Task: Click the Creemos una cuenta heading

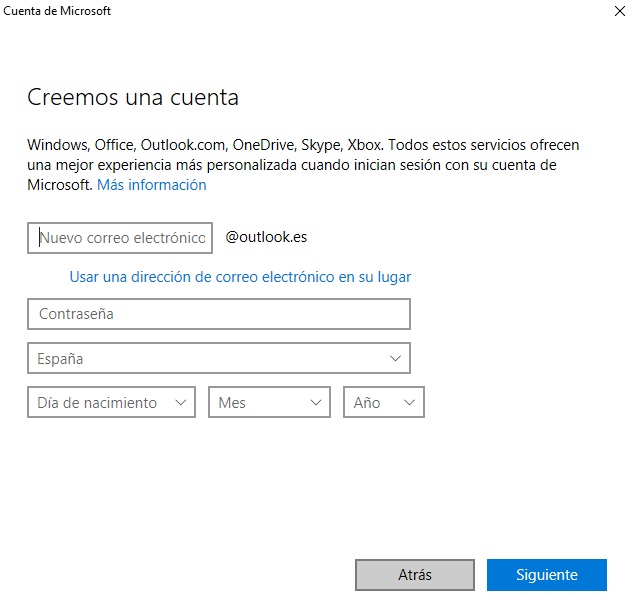Action: point(133,97)
